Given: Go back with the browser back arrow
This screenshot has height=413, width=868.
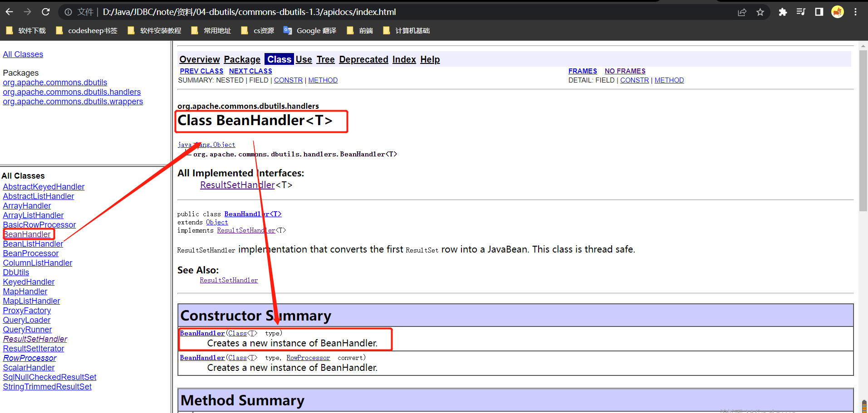Looking at the screenshot, I should 10,12.
